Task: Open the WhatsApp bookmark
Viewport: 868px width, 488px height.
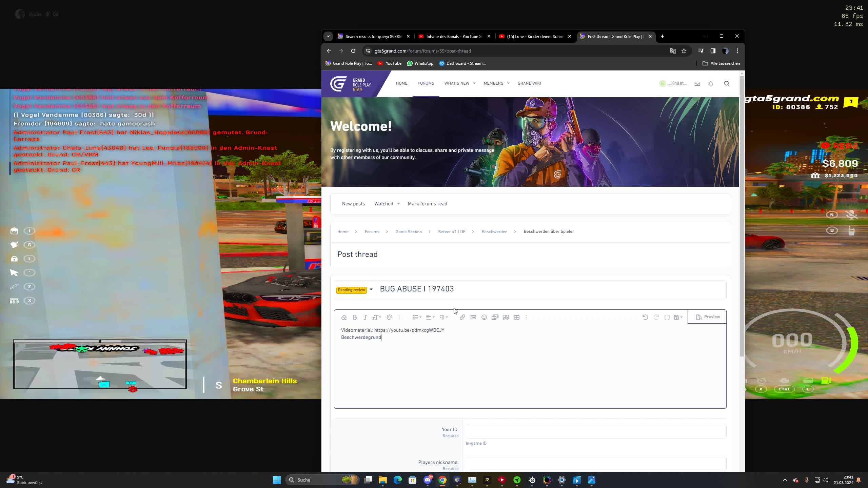Action: [x=420, y=63]
